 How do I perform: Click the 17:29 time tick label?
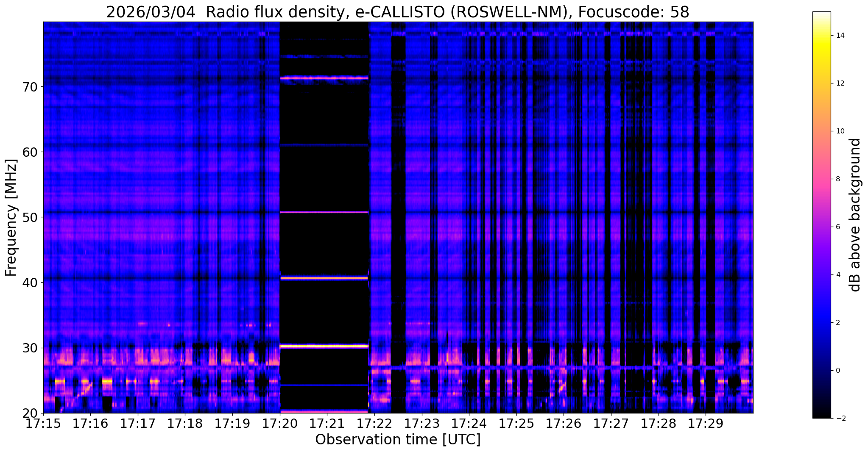coord(705,424)
